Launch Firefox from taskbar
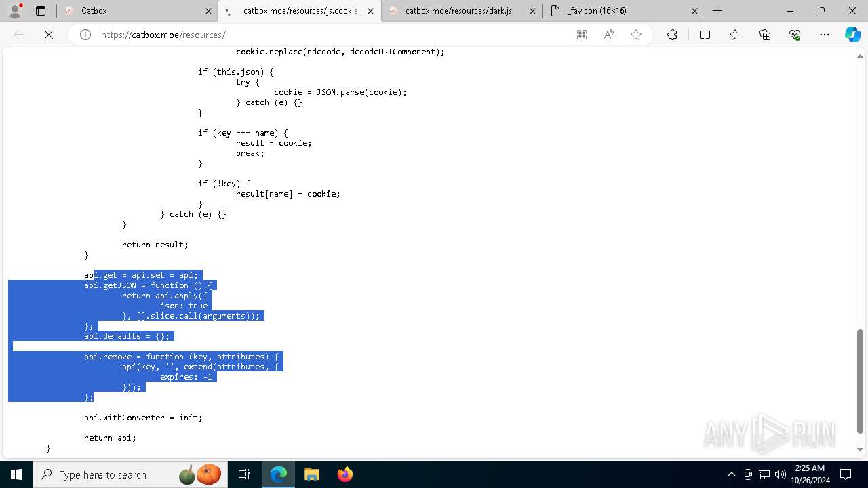868x488 pixels. click(x=344, y=474)
